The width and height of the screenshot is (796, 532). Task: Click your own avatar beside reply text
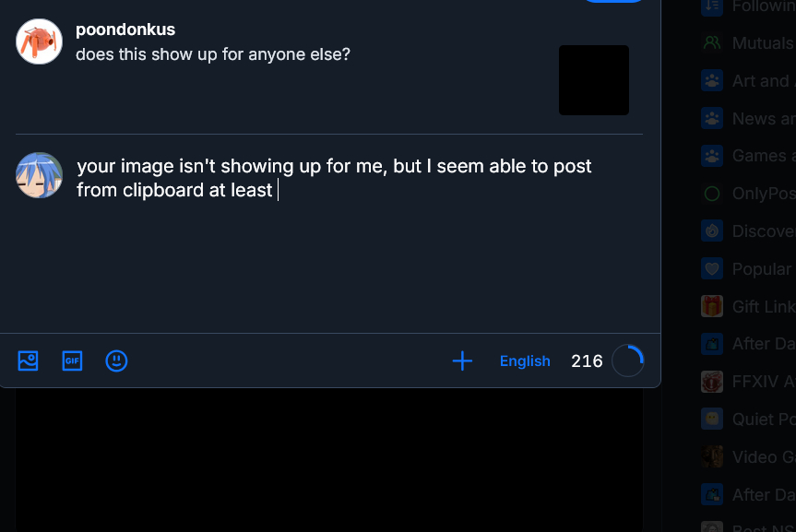[x=39, y=175]
